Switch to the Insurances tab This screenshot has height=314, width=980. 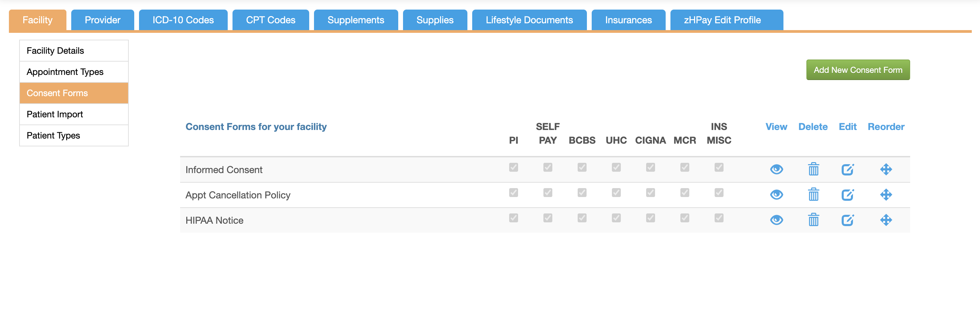coord(628,20)
